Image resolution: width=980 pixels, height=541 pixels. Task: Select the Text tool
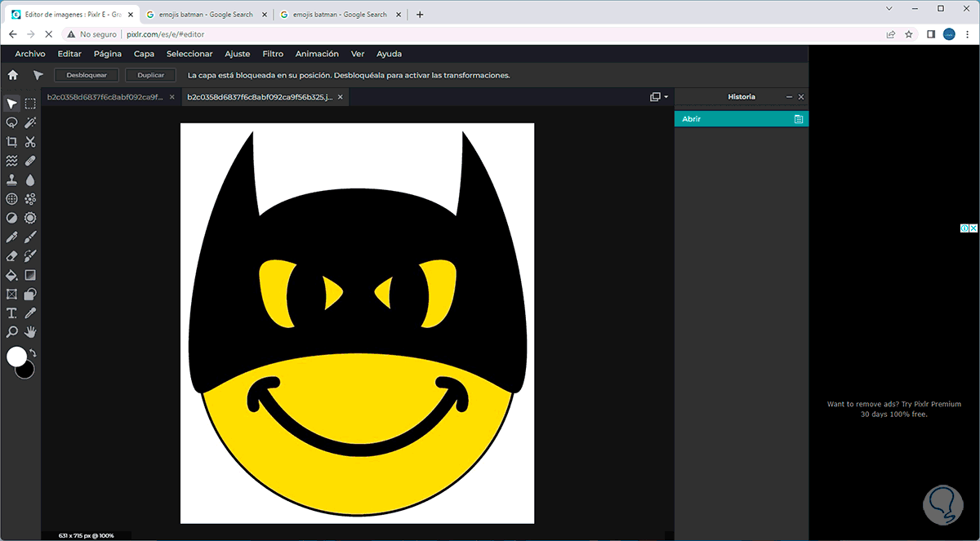pos(11,313)
